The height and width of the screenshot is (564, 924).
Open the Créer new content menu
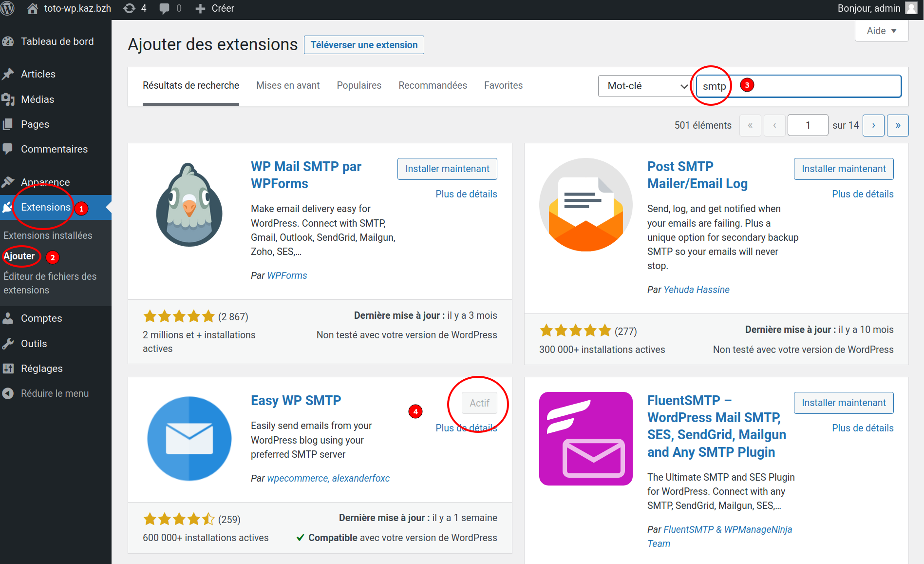click(x=215, y=8)
